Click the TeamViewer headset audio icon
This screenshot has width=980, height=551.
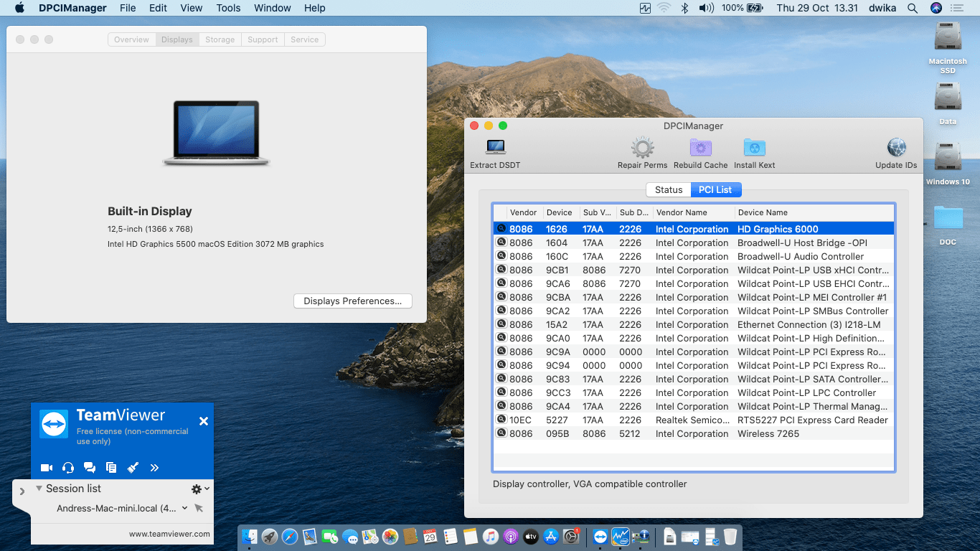pos(68,468)
